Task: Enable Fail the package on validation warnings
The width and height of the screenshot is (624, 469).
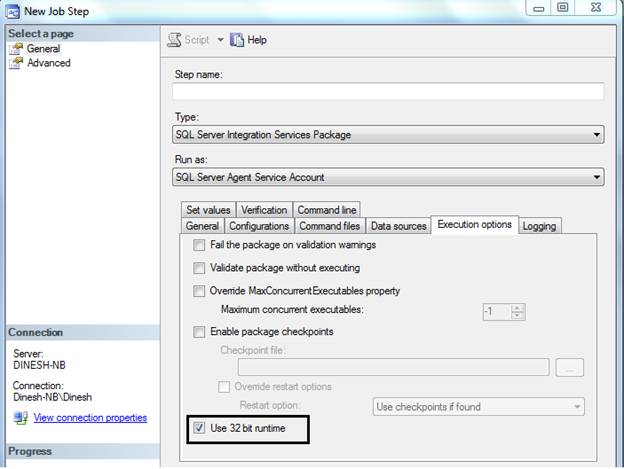Action: 200,245
